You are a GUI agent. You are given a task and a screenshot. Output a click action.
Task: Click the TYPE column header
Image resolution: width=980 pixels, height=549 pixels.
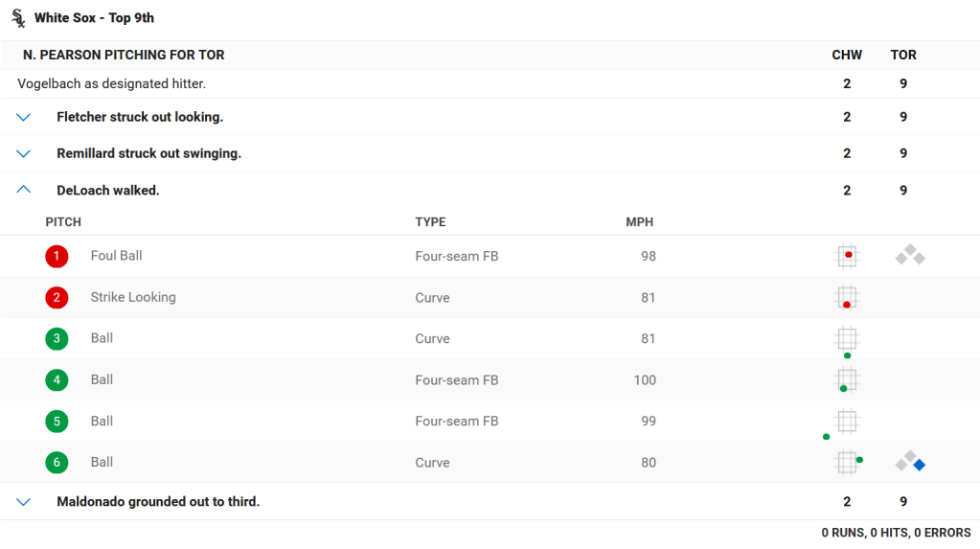pyautogui.click(x=430, y=222)
